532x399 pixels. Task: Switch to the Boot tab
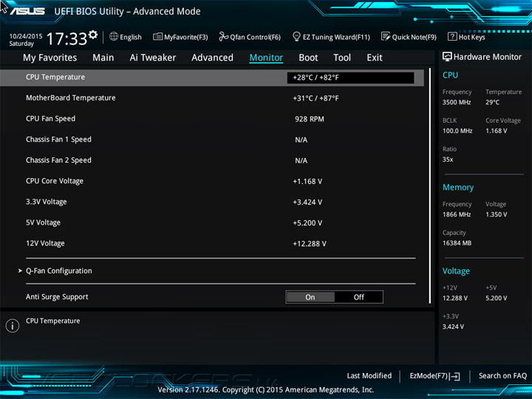(308, 58)
